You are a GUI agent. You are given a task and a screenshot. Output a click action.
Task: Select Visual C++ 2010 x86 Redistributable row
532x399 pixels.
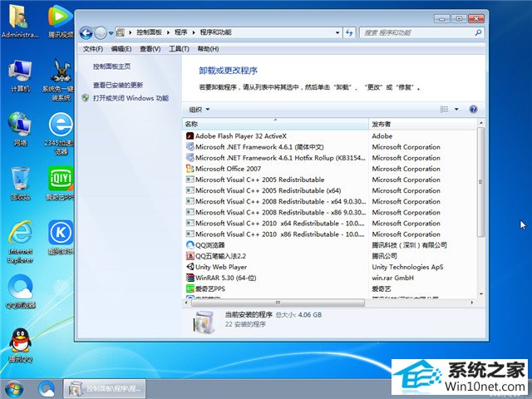(329, 234)
